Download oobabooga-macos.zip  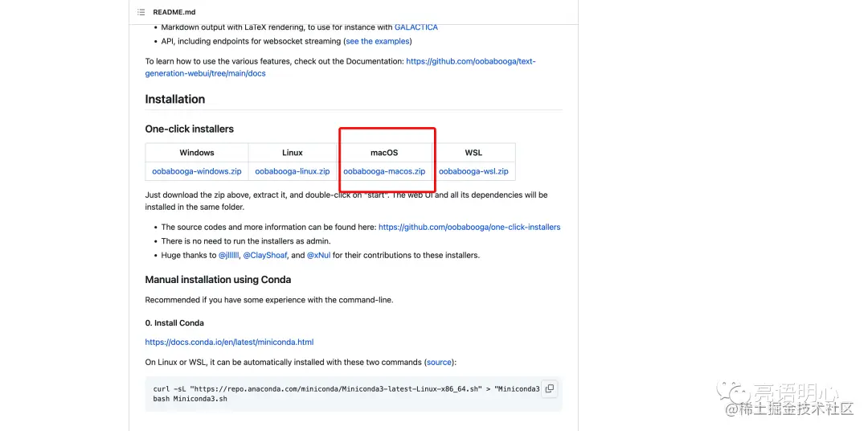(384, 171)
